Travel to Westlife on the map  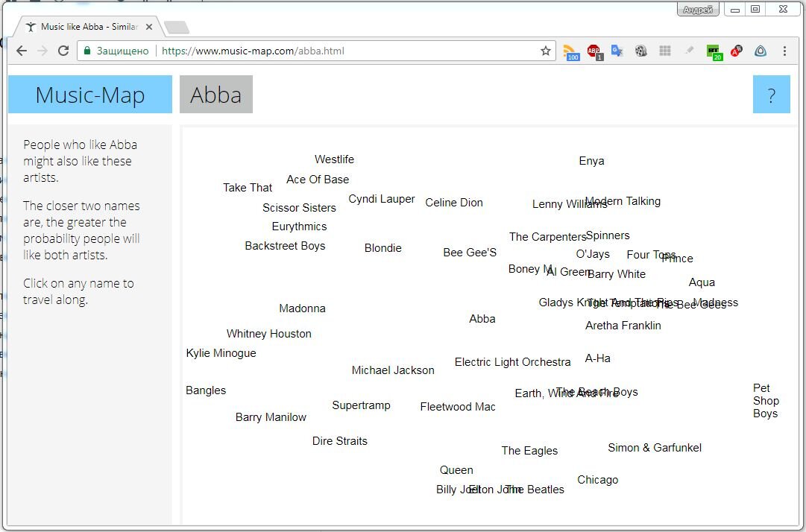click(334, 159)
